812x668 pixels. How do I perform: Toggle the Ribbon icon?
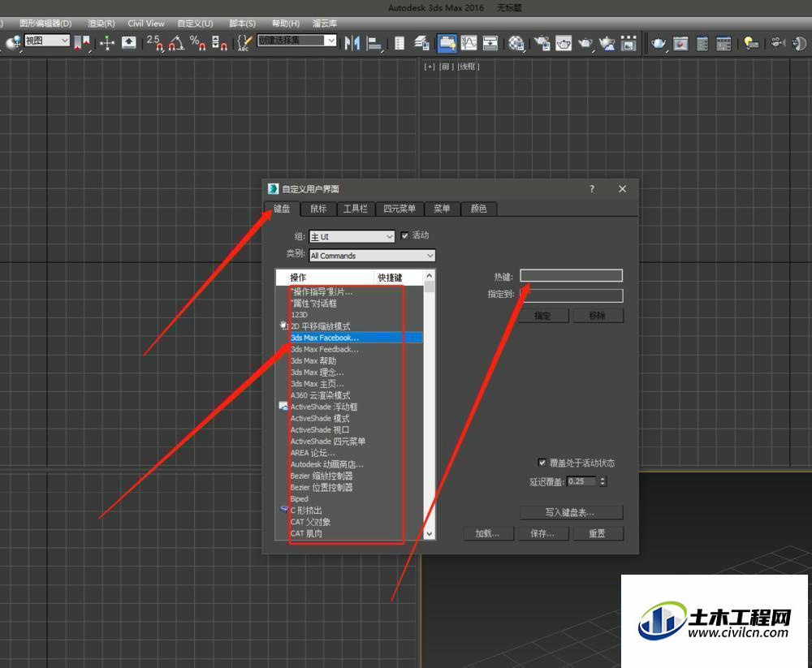coord(447,42)
